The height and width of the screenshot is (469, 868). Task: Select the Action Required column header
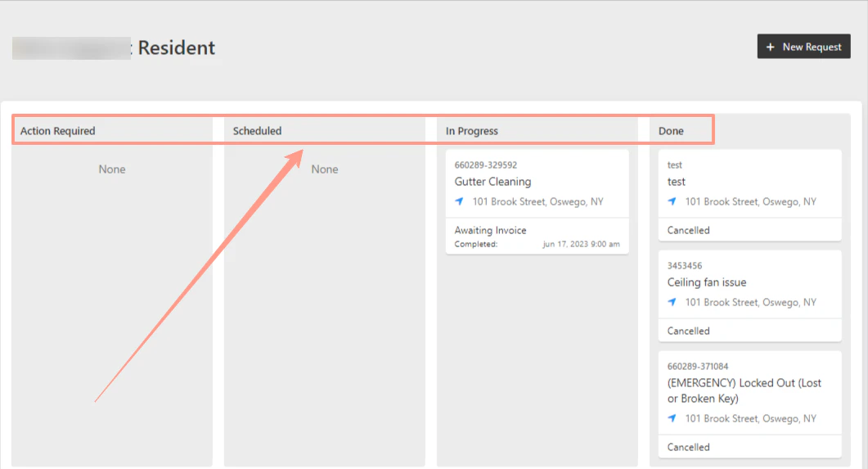[x=57, y=131]
